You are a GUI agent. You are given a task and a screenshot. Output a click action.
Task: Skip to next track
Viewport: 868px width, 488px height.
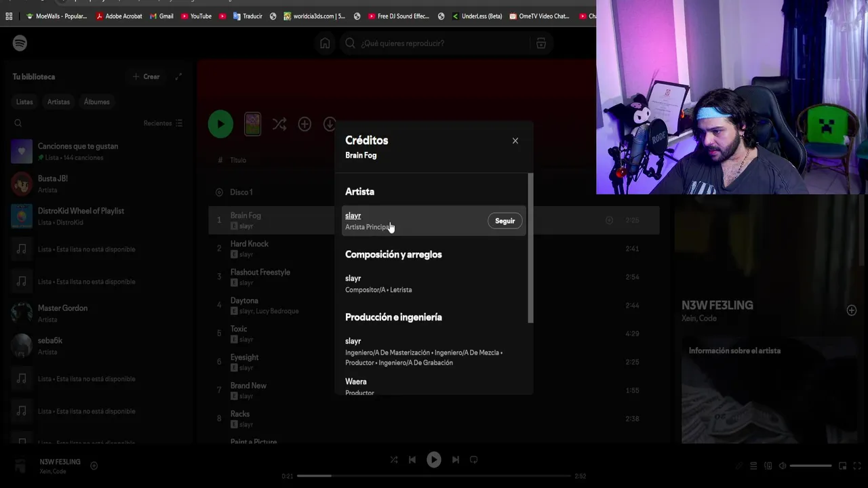tap(456, 460)
